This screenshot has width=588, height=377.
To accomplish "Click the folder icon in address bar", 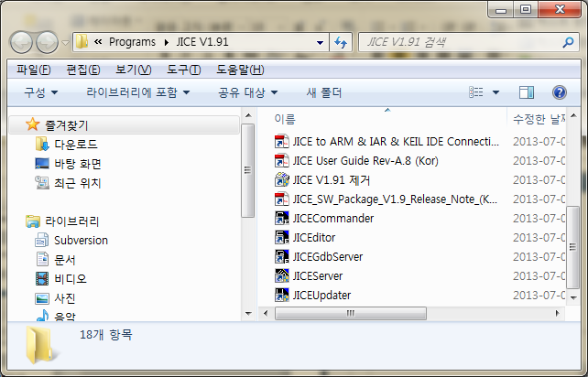I will pyautogui.click(x=82, y=41).
